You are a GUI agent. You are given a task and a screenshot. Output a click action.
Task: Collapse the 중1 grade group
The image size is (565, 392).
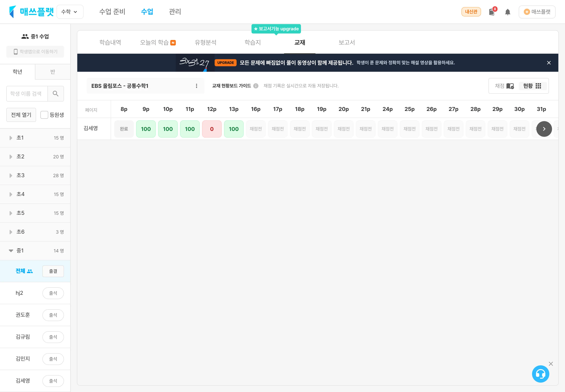pos(35,250)
